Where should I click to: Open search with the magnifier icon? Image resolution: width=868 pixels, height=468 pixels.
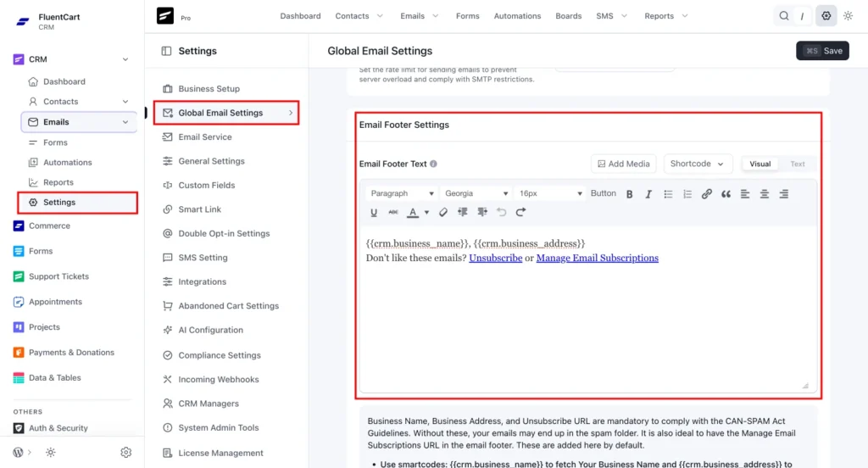tap(784, 16)
